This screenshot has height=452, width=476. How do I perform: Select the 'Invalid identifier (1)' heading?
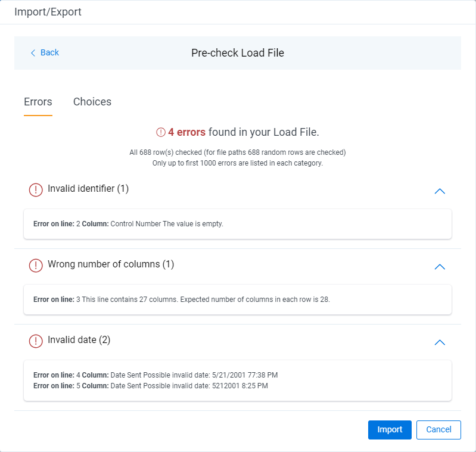tap(88, 189)
